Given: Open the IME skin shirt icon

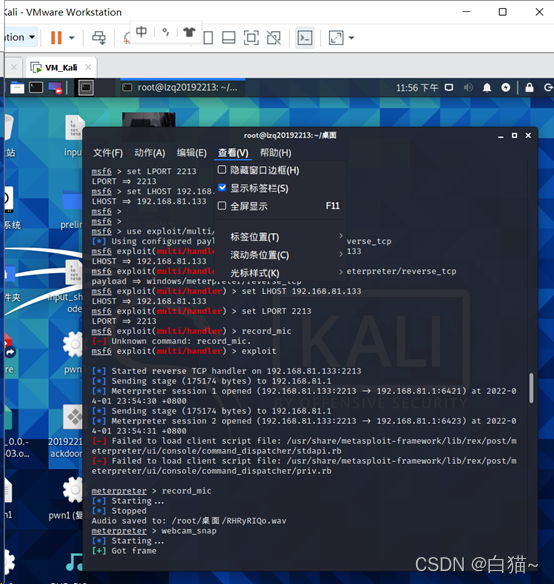Looking at the screenshot, I should click(189, 32).
